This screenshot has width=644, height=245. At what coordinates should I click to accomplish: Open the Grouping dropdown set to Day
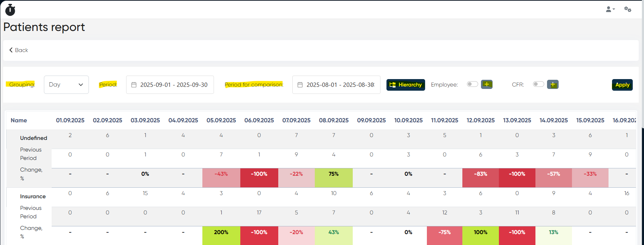coord(66,85)
